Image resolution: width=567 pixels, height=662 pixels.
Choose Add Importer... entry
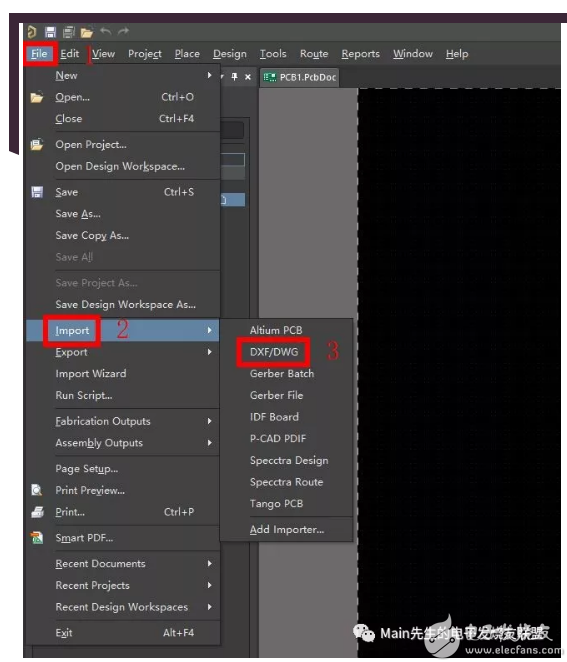point(286,529)
